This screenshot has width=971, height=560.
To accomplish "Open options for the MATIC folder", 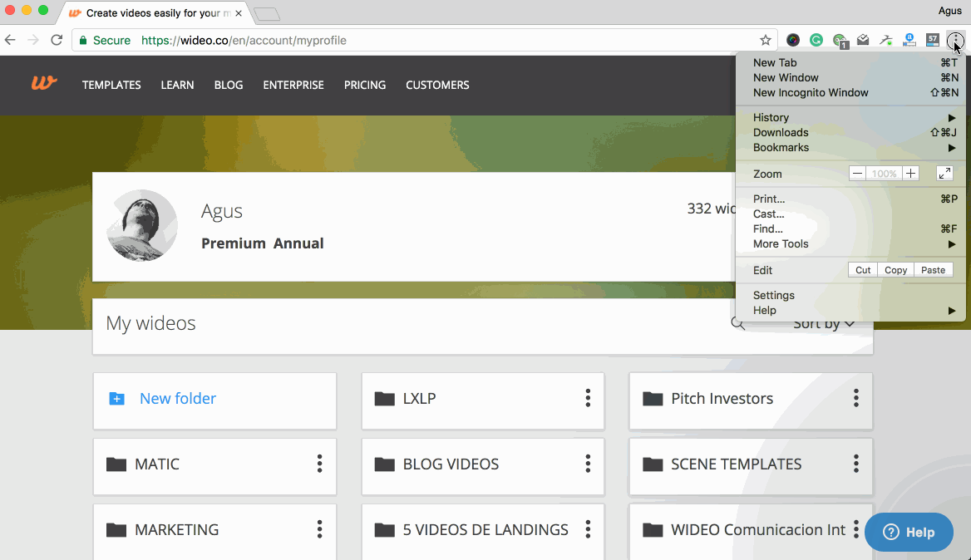I will pyautogui.click(x=319, y=464).
